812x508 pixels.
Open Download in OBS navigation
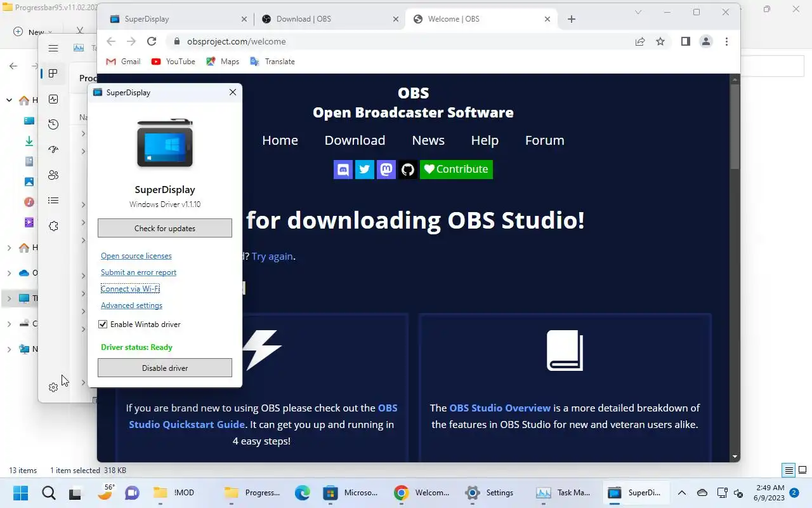pos(355,140)
